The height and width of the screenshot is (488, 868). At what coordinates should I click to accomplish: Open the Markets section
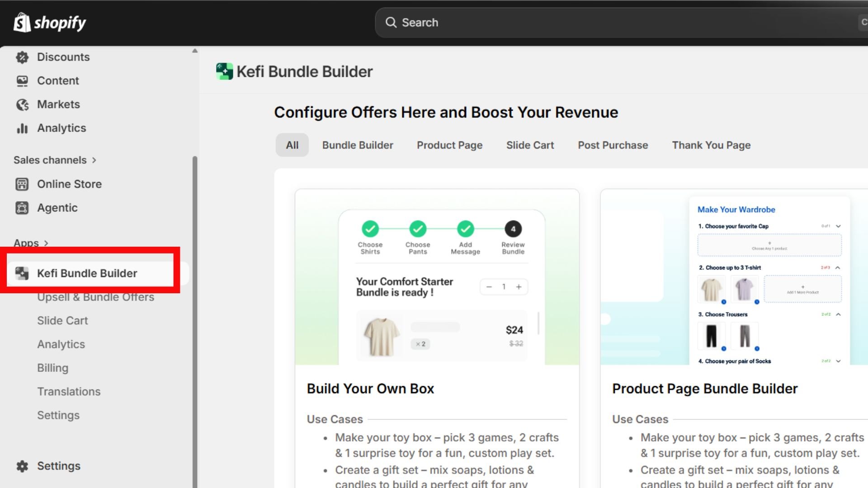58,104
